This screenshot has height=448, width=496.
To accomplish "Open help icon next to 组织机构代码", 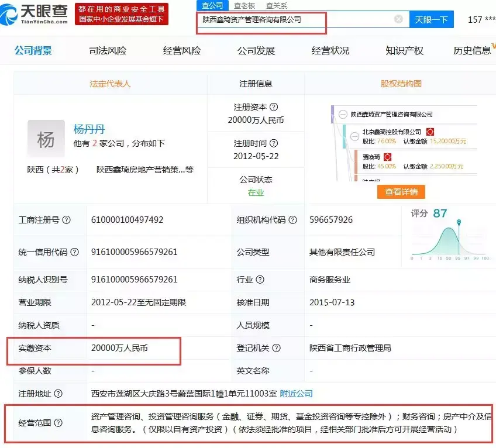I will (293, 219).
